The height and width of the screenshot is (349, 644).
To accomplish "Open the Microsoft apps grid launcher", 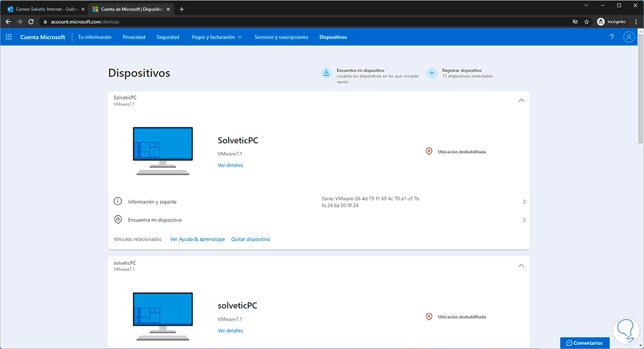I will tap(9, 37).
